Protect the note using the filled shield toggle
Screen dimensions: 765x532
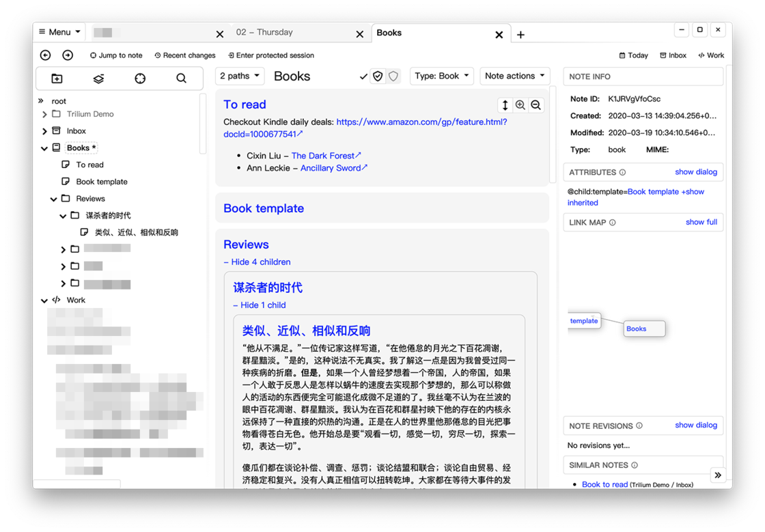(378, 76)
